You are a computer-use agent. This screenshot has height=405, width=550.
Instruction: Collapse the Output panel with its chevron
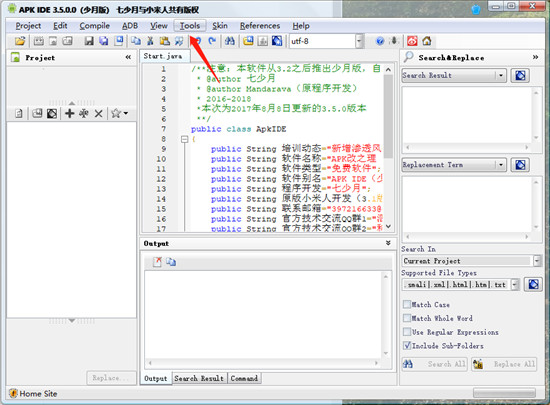(388, 243)
